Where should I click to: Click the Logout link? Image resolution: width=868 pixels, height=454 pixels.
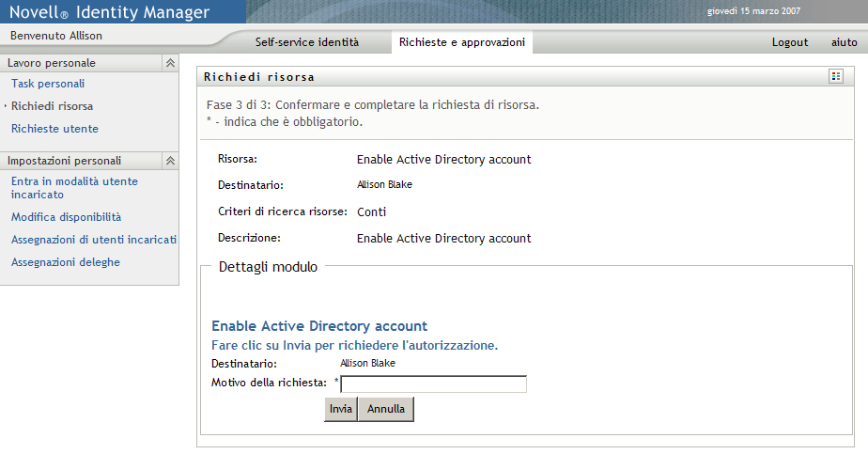point(790,42)
